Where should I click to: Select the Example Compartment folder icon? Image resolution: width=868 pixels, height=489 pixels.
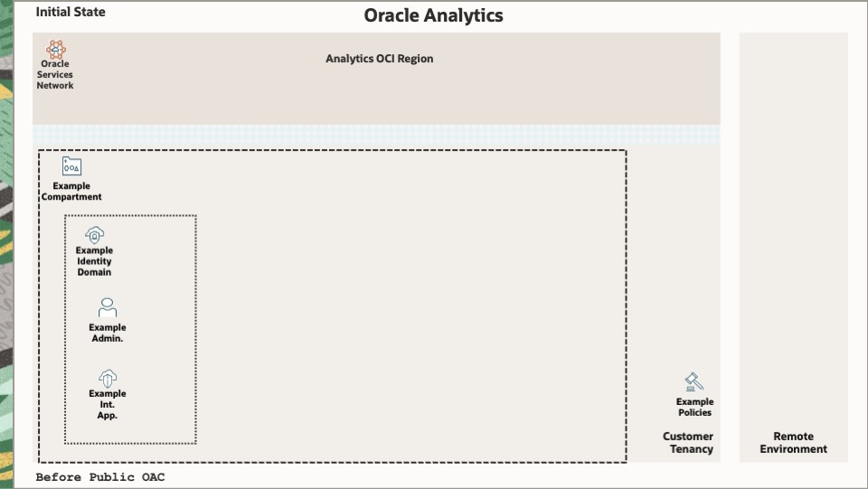pos(71,166)
